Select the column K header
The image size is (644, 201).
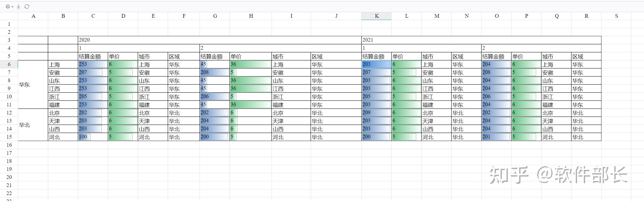pyautogui.click(x=376, y=16)
